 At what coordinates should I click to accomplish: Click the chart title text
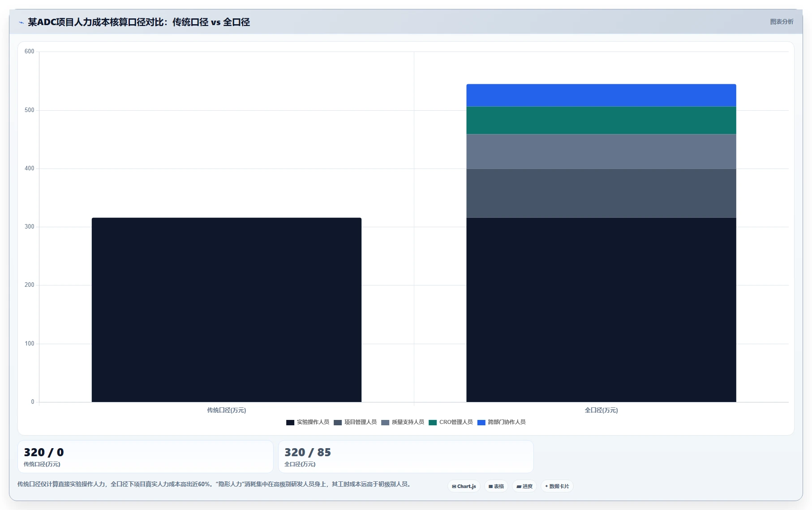(x=139, y=22)
